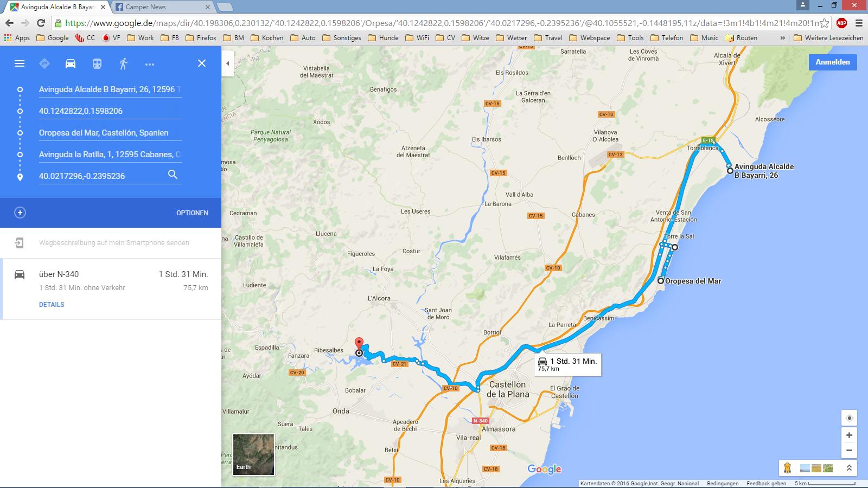Select walking travel mode

pyautogui.click(x=123, y=63)
